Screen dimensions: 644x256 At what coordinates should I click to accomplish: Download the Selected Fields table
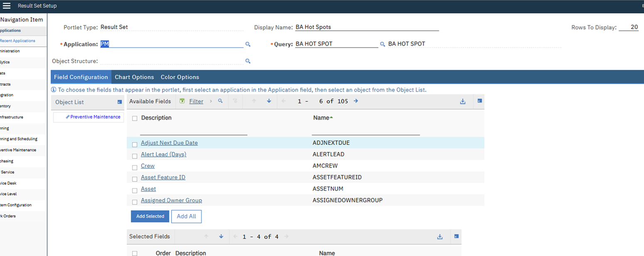pyautogui.click(x=440, y=236)
